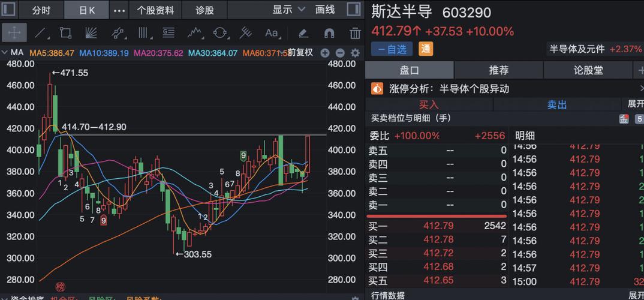
Task: Toggle the 画线 drawing toolbar
Action: tap(325, 10)
